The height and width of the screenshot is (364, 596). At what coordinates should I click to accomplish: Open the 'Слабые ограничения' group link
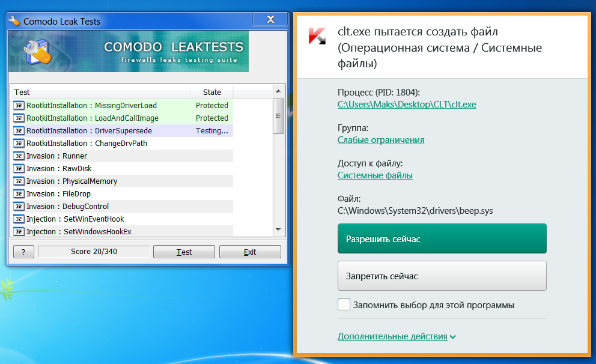coord(381,140)
